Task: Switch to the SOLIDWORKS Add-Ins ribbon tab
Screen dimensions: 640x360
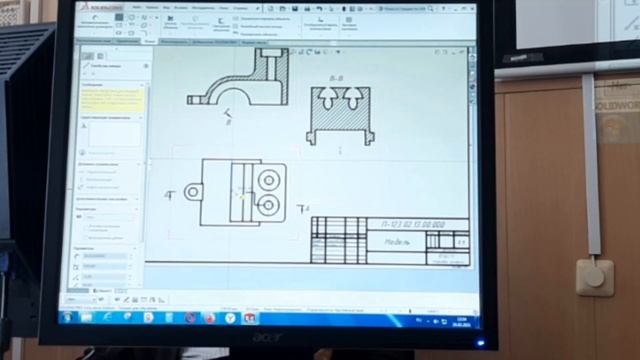Action: pyautogui.click(x=214, y=42)
